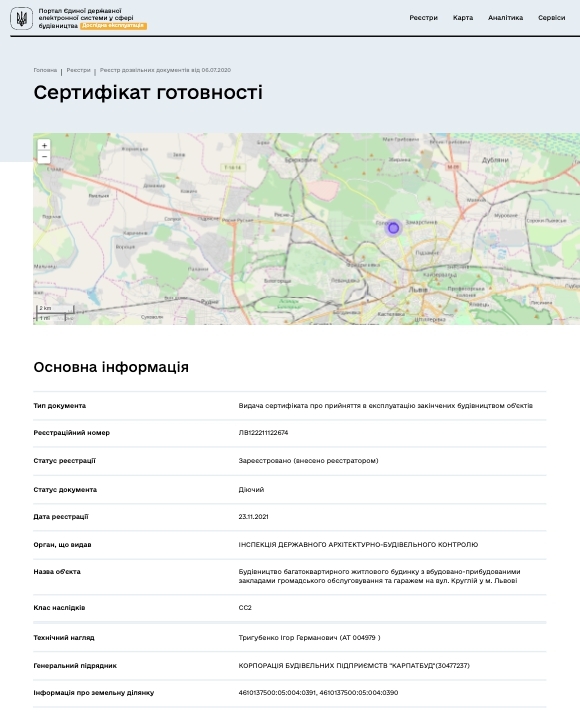Open the Карта menu item
580x712 pixels.
pyautogui.click(x=463, y=18)
